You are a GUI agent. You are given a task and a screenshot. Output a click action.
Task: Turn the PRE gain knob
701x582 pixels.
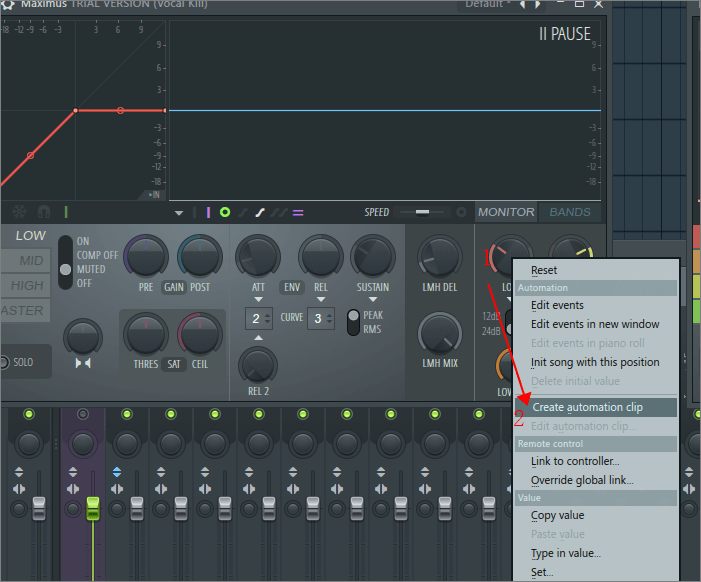146,256
